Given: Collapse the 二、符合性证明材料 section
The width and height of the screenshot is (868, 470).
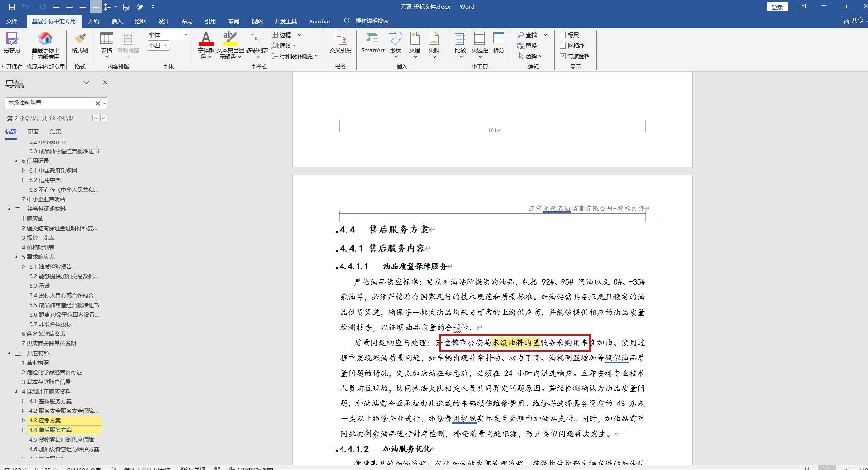Looking at the screenshot, I should coord(9,209).
